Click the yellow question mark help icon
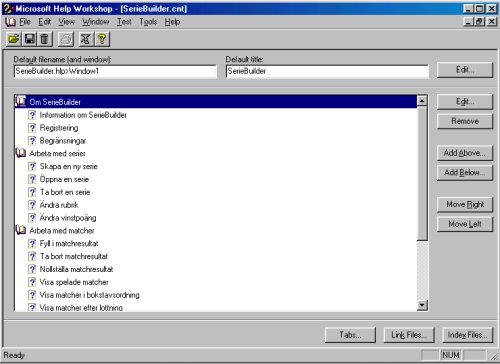Screen dimensions: 500x364 (x=102, y=39)
